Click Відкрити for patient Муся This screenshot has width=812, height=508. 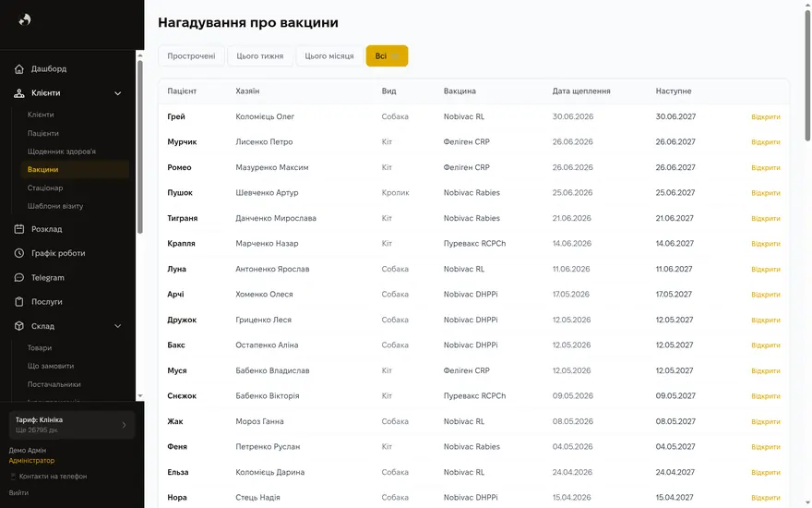[765, 370]
